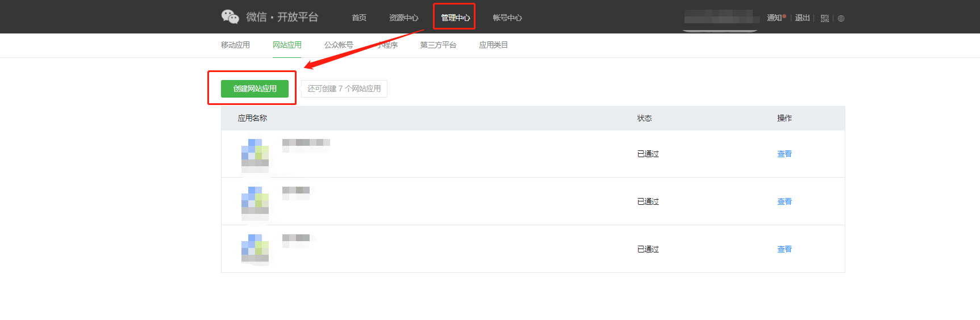Viewport: 980px width, 320px height.
Task: Go to 首页 in top navigation
Action: coord(359,18)
